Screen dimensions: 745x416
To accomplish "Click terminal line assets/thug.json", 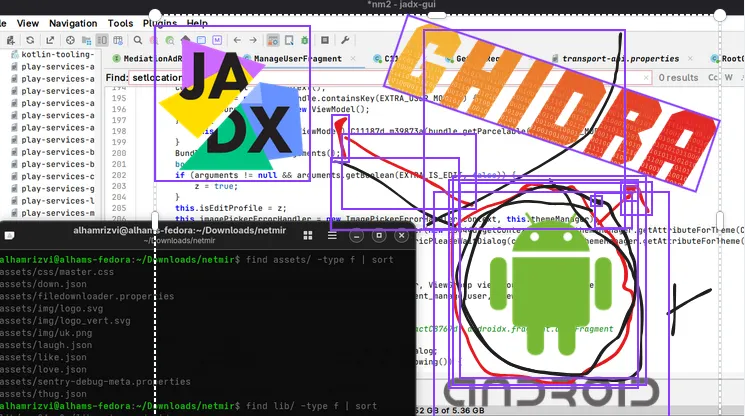I will click(43, 394).
